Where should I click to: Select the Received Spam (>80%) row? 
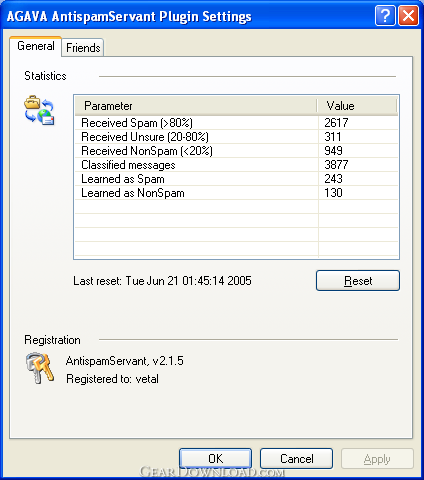click(236, 123)
